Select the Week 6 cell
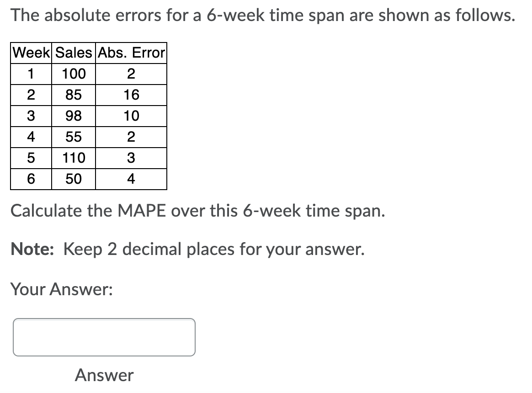This screenshot has height=393, width=532. coord(30,179)
